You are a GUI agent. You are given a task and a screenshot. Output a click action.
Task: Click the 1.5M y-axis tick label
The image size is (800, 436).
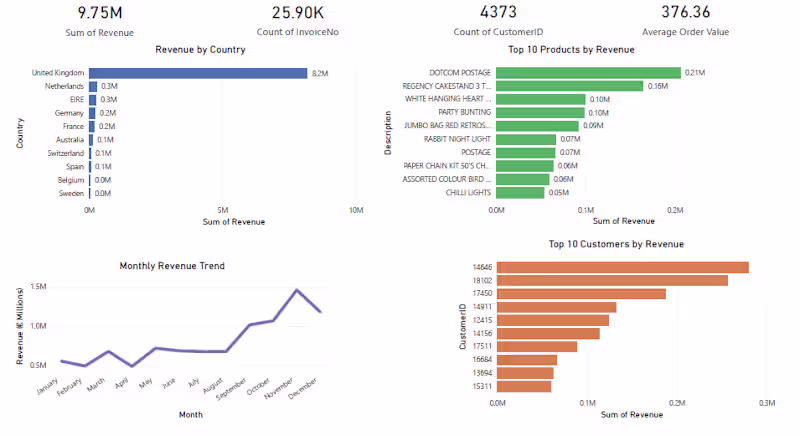click(x=38, y=287)
